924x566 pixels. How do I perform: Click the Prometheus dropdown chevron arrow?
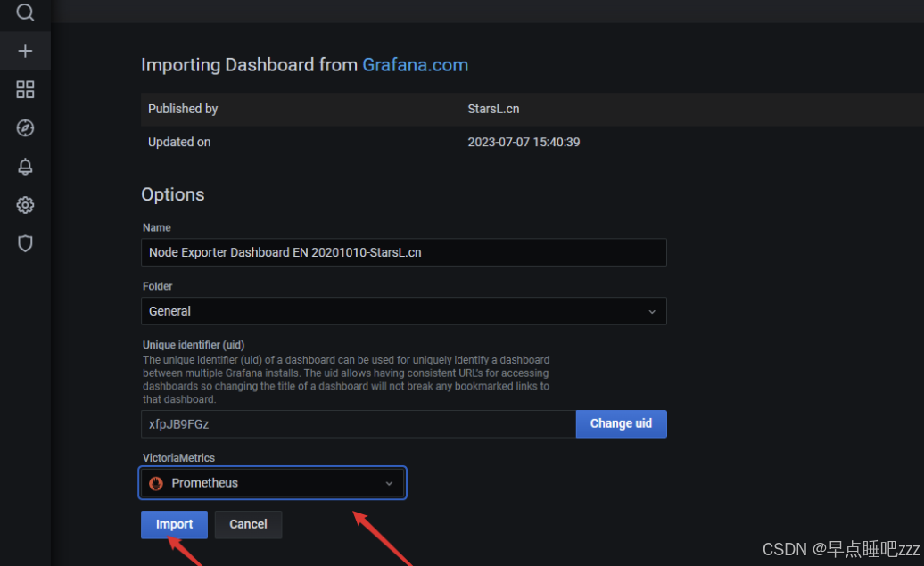(389, 483)
